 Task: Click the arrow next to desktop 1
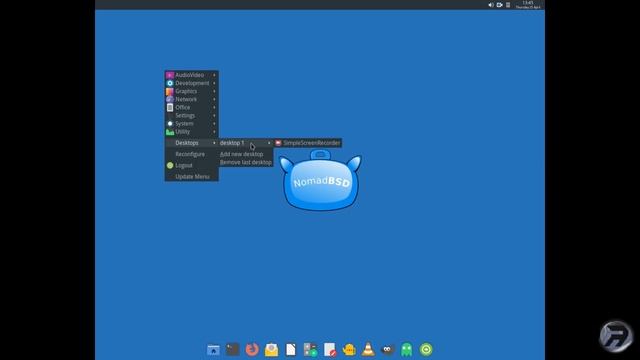(x=269, y=143)
